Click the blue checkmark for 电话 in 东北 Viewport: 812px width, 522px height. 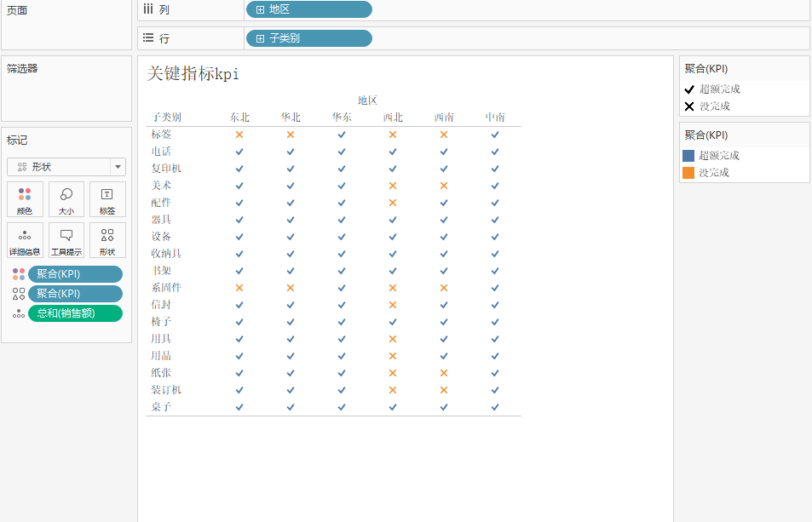pyautogui.click(x=239, y=152)
